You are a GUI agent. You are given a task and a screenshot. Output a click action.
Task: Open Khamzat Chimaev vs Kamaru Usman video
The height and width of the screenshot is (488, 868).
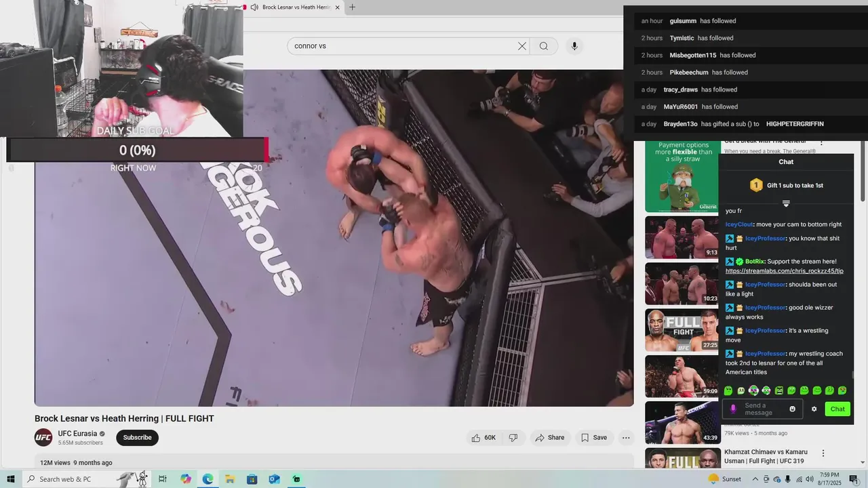pyautogui.click(x=766, y=457)
